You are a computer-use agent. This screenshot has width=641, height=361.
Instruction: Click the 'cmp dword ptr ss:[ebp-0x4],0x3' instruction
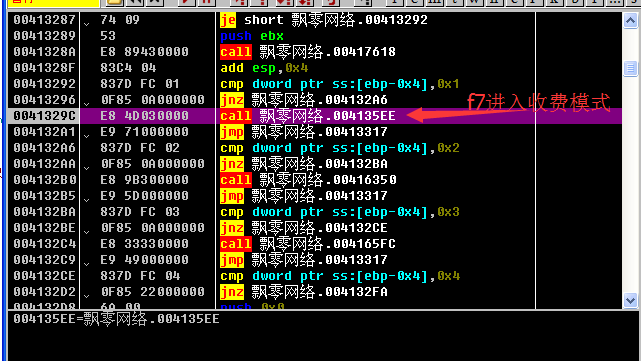coord(340,212)
